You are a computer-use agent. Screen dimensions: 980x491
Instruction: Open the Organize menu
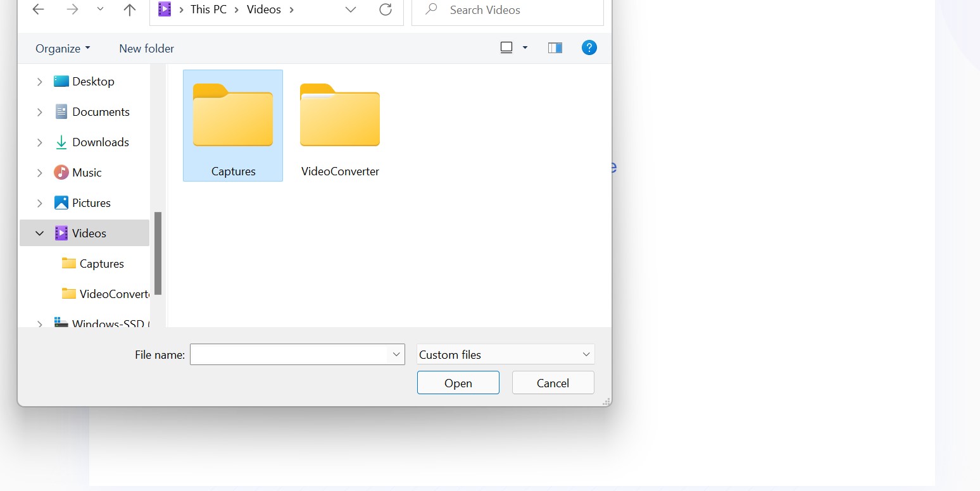[63, 48]
